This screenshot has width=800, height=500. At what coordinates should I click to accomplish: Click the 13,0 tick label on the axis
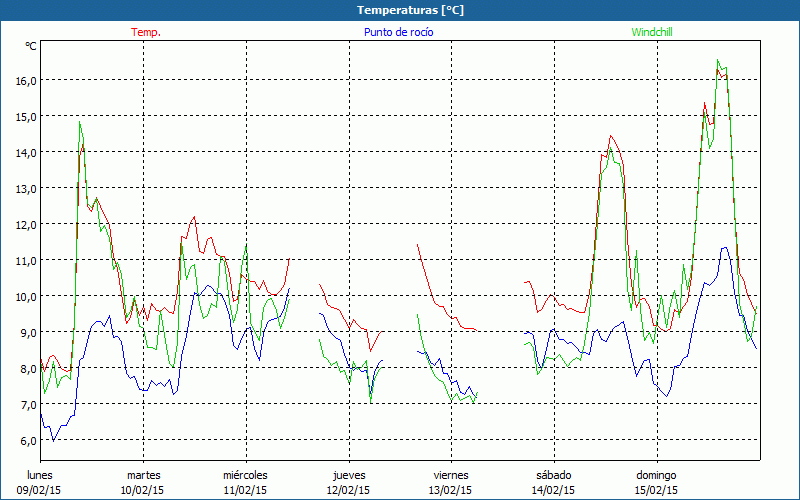[24, 188]
